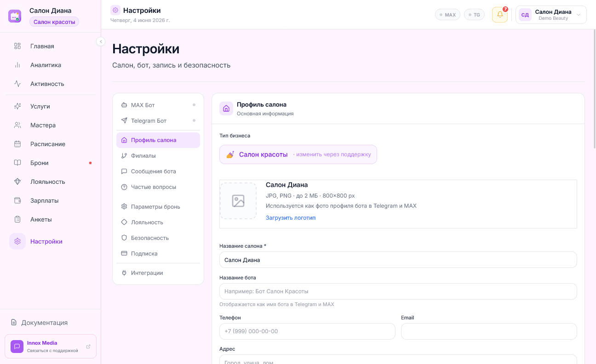Click the СД avatar in header

click(525, 15)
